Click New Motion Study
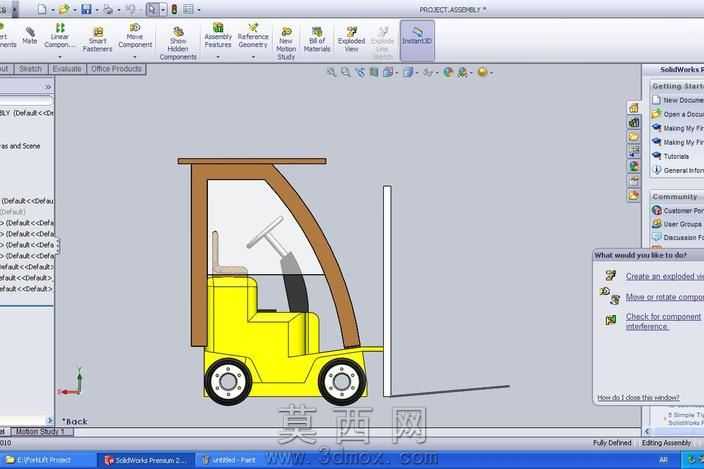 click(286, 43)
